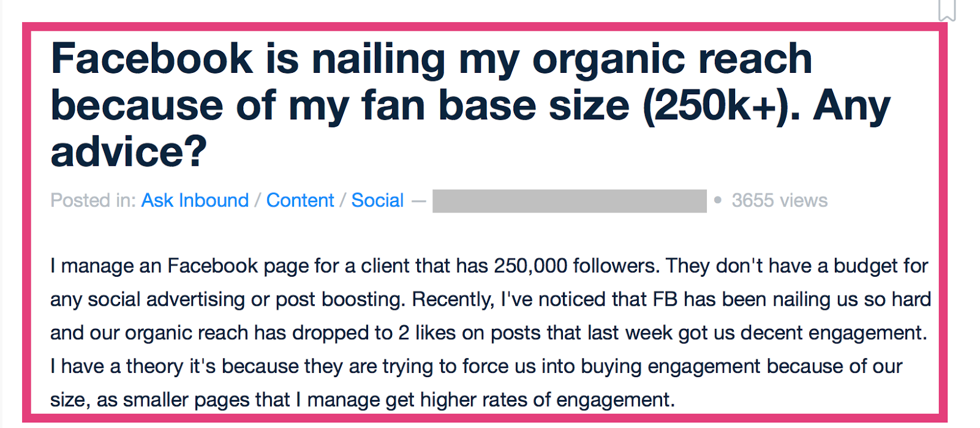Click the grayed-out redacted author bar
The width and height of the screenshot is (980, 428).
pos(569,201)
